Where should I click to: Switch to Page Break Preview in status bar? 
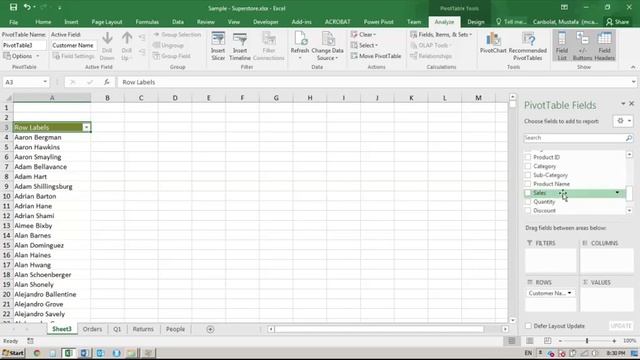coord(547,340)
